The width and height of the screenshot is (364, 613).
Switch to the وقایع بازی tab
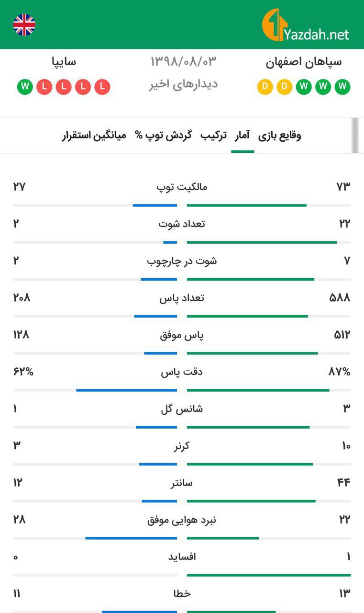pos(280,136)
